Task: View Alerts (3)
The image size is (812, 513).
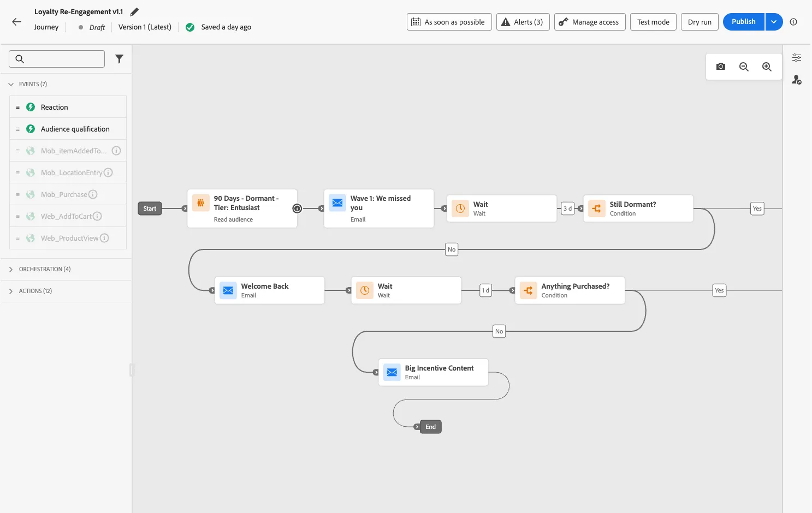Action: pyautogui.click(x=523, y=22)
